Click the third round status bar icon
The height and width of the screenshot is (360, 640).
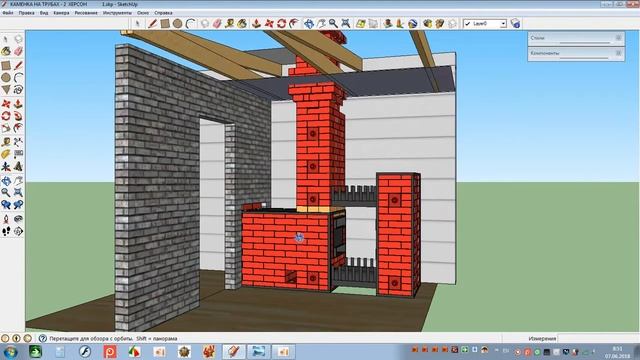[28, 338]
